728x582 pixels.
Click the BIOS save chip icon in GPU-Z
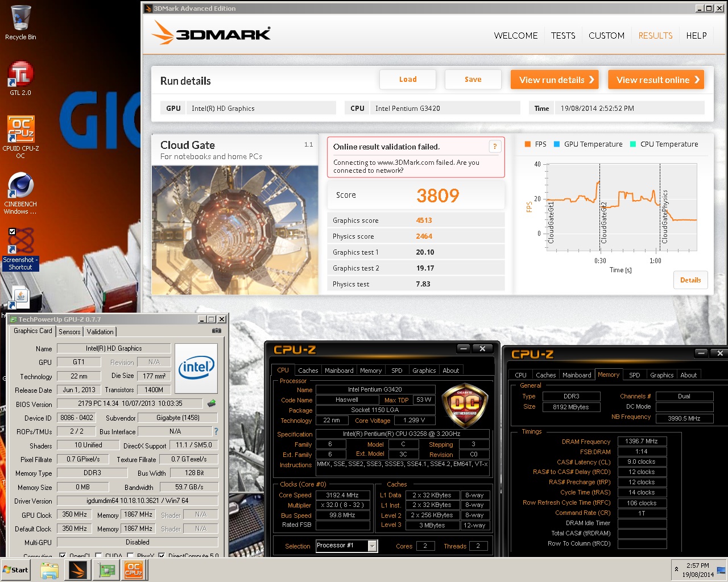click(x=212, y=404)
